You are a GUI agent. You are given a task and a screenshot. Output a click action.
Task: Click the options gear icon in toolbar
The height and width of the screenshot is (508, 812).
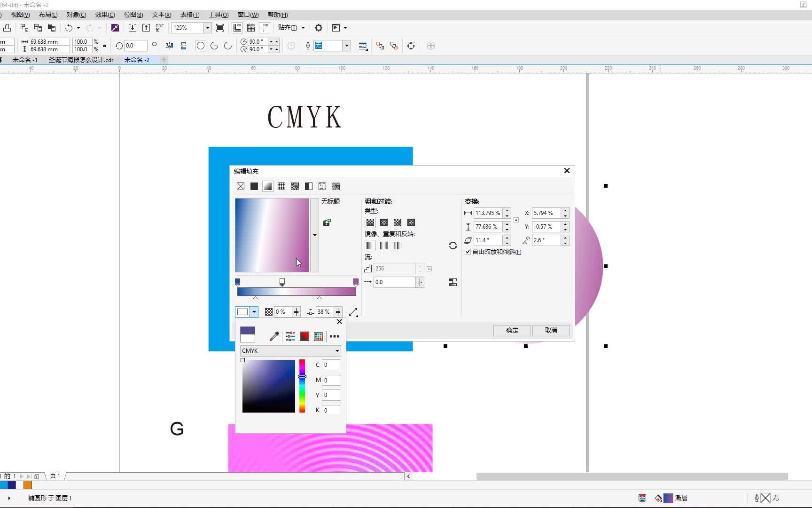point(319,28)
